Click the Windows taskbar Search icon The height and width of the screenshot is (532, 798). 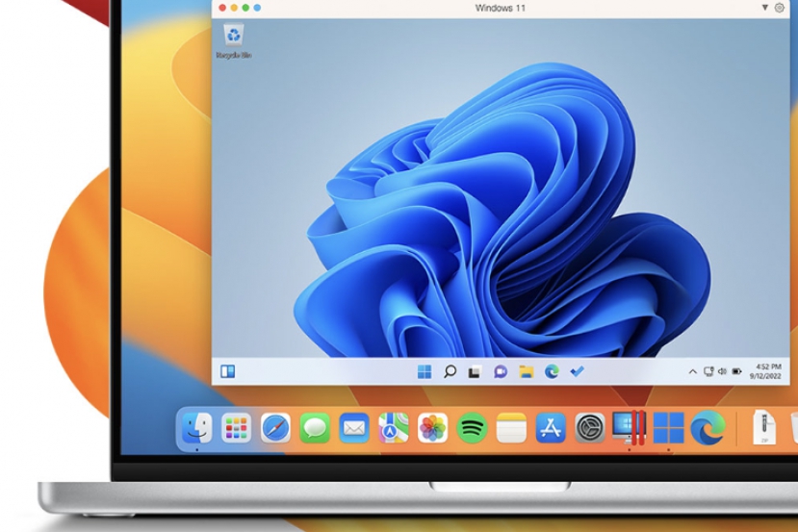coord(450,371)
